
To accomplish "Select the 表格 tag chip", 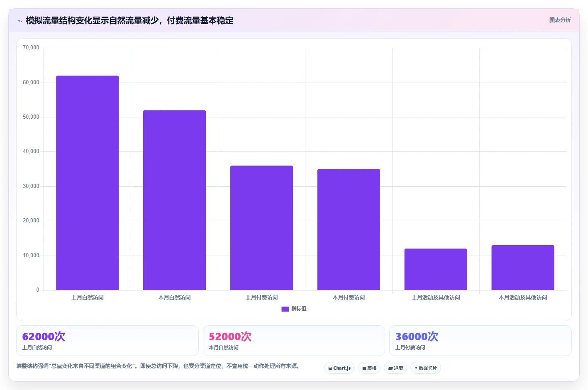I will click(x=369, y=368).
